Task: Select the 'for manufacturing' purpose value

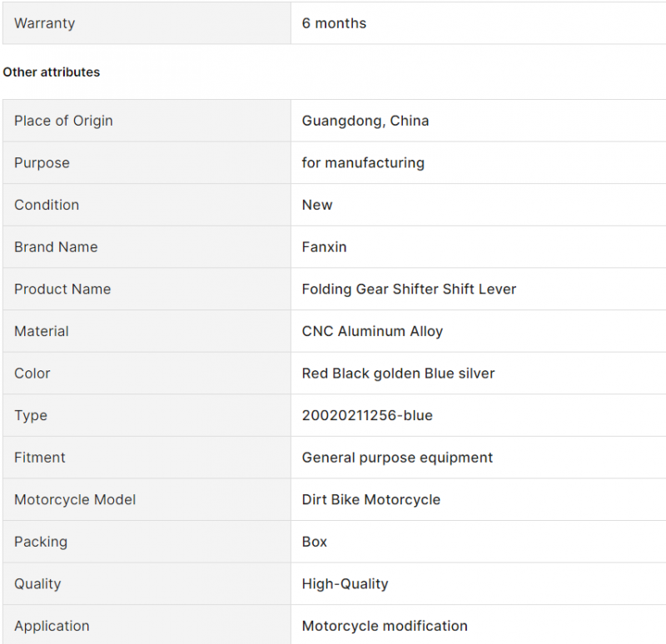Action: (x=363, y=163)
